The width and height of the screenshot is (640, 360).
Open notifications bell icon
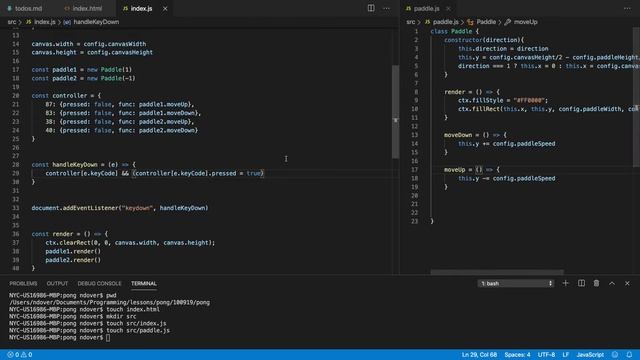(629, 355)
